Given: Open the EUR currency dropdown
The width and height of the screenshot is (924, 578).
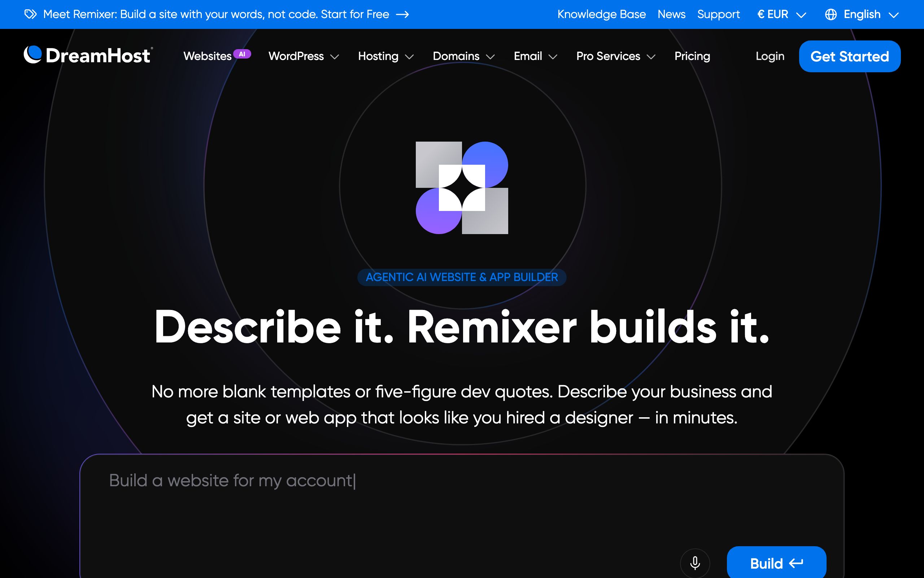Looking at the screenshot, I should (781, 14).
